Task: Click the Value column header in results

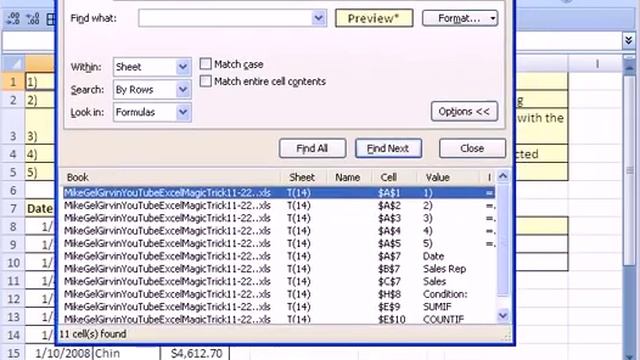Action: coord(448,177)
